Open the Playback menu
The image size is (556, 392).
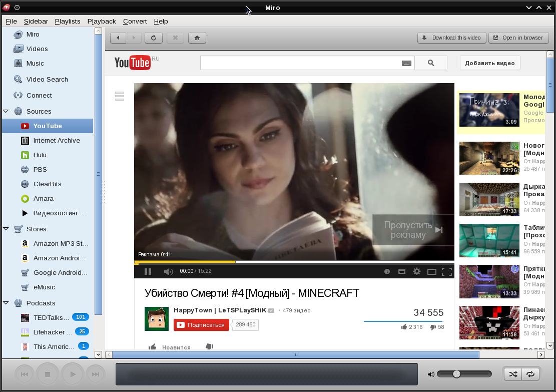click(x=102, y=22)
